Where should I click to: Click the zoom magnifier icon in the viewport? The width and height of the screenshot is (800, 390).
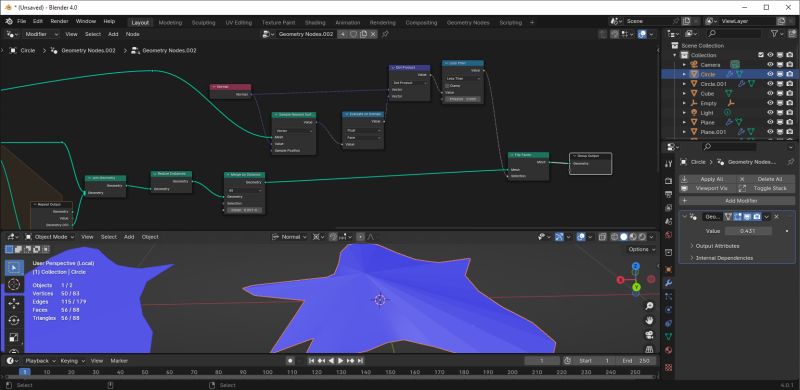click(x=649, y=306)
